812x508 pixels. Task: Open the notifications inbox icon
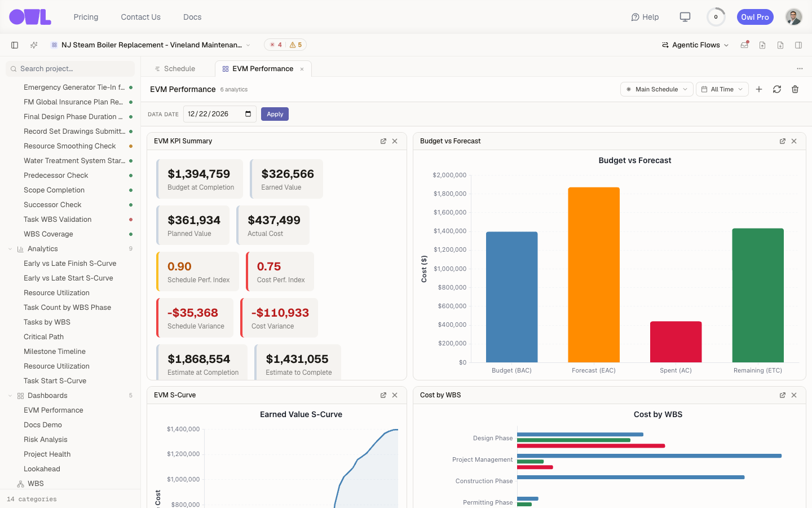(x=744, y=45)
